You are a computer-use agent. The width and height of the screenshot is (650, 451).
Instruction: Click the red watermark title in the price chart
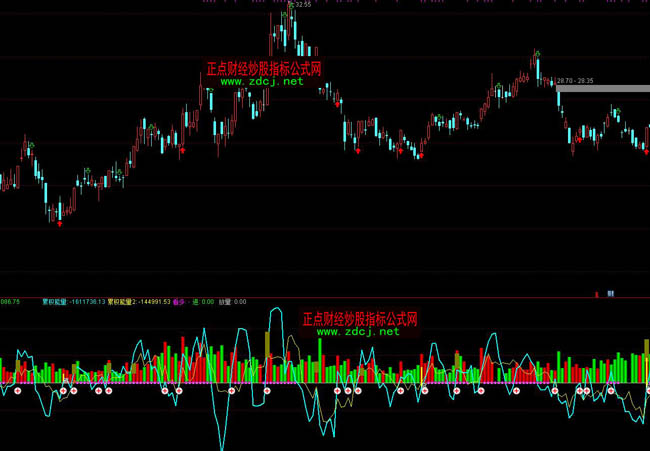pyautogui.click(x=262, y=69)
